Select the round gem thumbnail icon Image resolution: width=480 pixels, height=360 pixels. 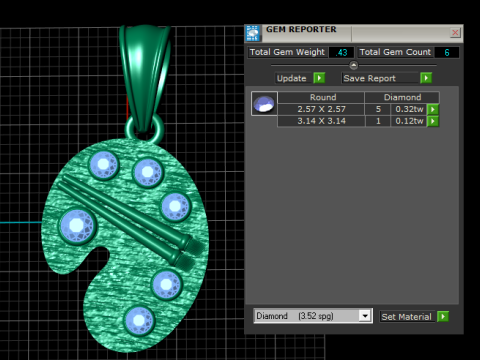(x=264, y=104)
